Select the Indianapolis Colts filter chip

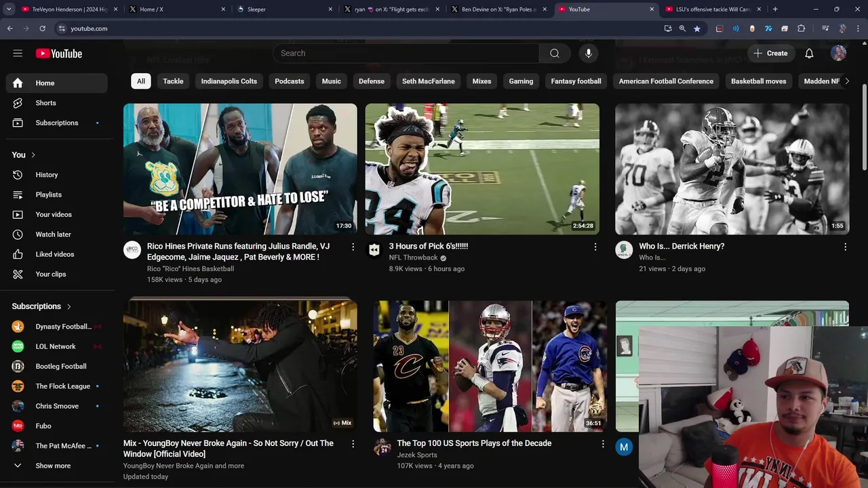click(229, 81)
